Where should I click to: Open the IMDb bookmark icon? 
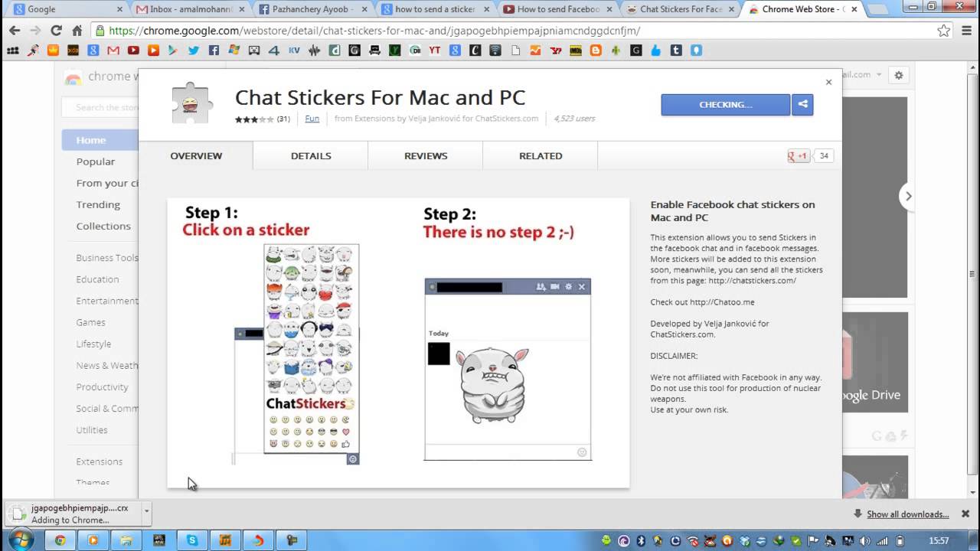pyautogui.click(x=575, y=51)
